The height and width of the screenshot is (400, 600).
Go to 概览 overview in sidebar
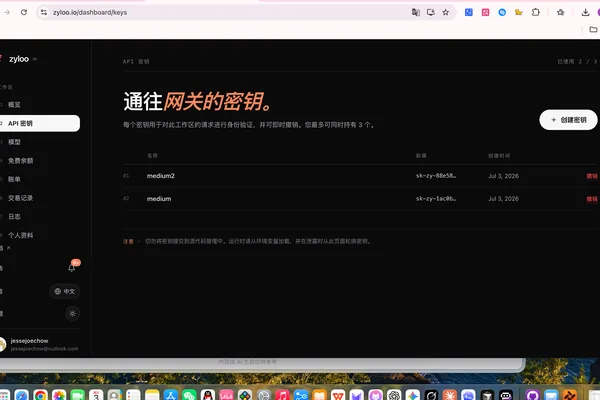[x=14, y=104]
